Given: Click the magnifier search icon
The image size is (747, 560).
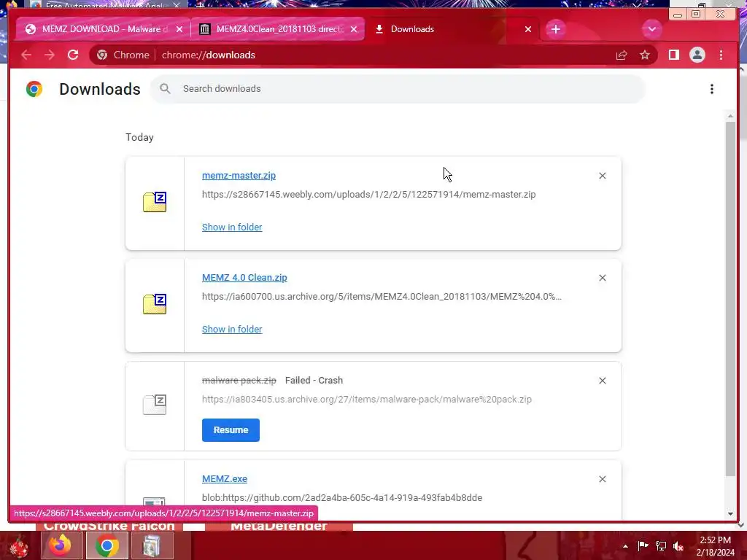Looking at the screenshot, I should 165,88.
